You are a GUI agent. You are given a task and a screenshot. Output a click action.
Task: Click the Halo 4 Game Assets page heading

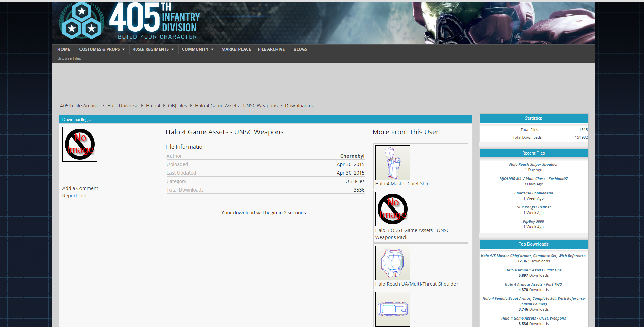click(x=225, y=132)
